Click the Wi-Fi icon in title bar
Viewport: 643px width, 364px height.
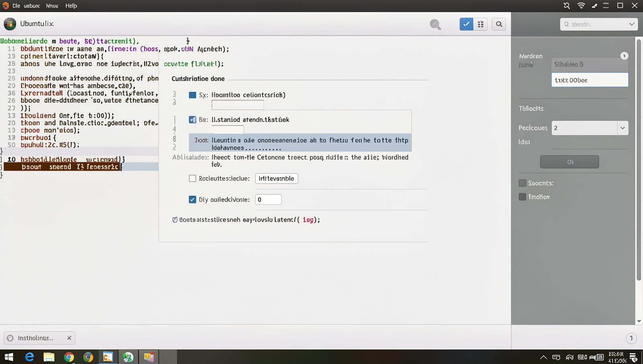click(x=581, y=6)
